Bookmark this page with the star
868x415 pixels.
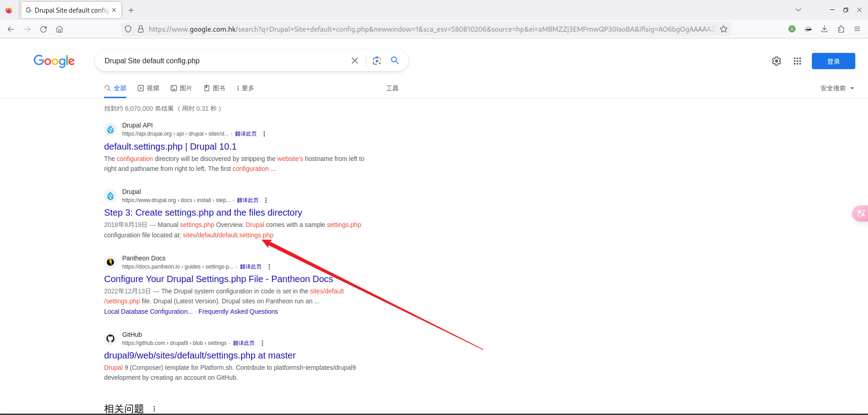click(724, 29)
